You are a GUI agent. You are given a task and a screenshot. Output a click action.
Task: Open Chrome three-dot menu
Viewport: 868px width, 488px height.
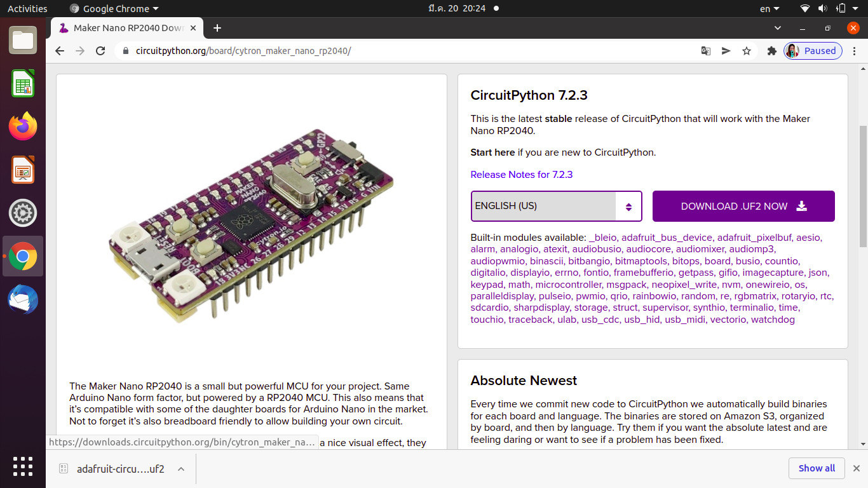tap(855, 51)
